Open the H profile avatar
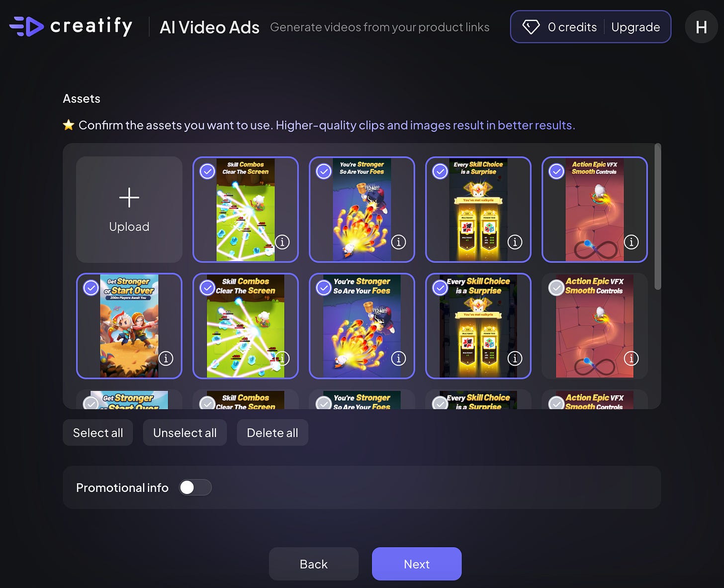724x588 pixels. (x=701, y=27)
